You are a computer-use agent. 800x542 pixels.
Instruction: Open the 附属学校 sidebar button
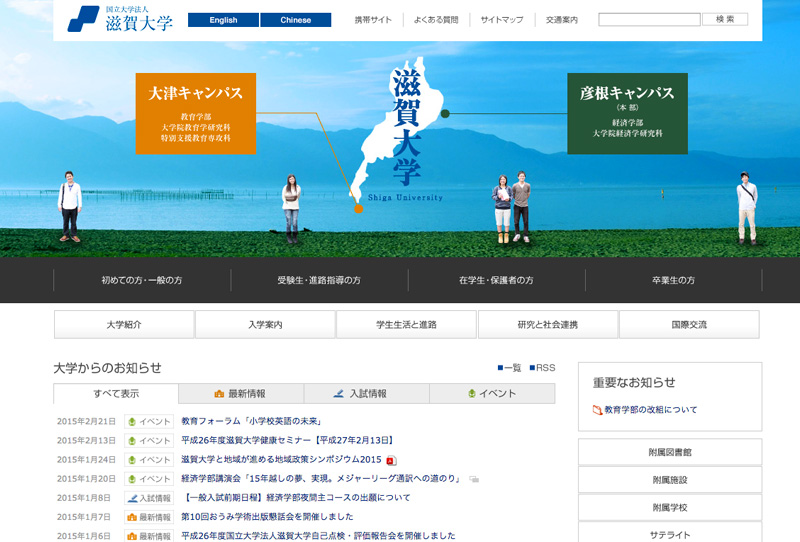click(x=670, y=507)
